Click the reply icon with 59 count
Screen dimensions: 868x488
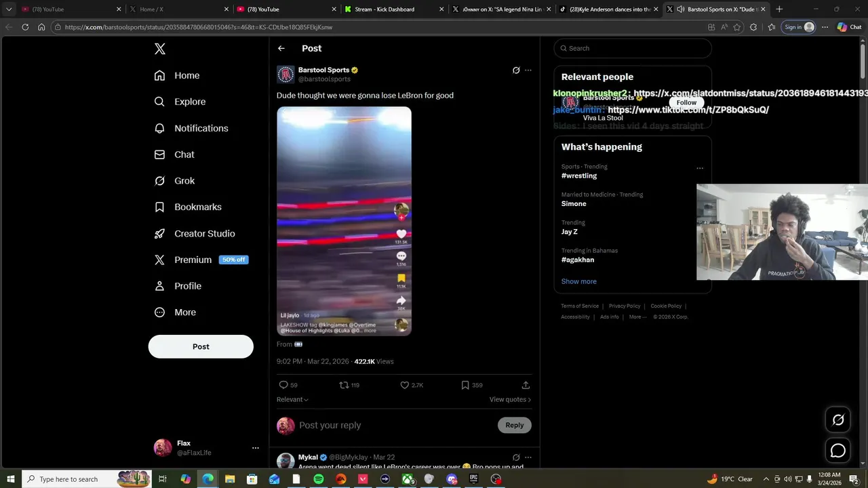288,385
